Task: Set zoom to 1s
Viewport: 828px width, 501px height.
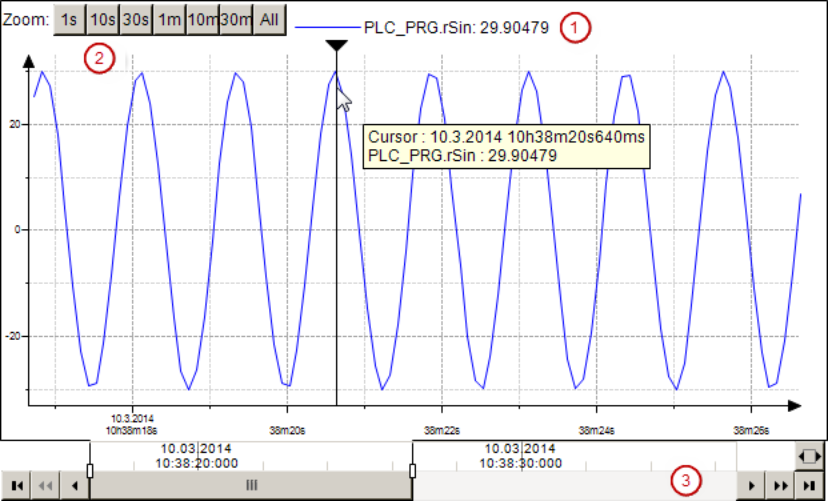Action: [68, 19]
